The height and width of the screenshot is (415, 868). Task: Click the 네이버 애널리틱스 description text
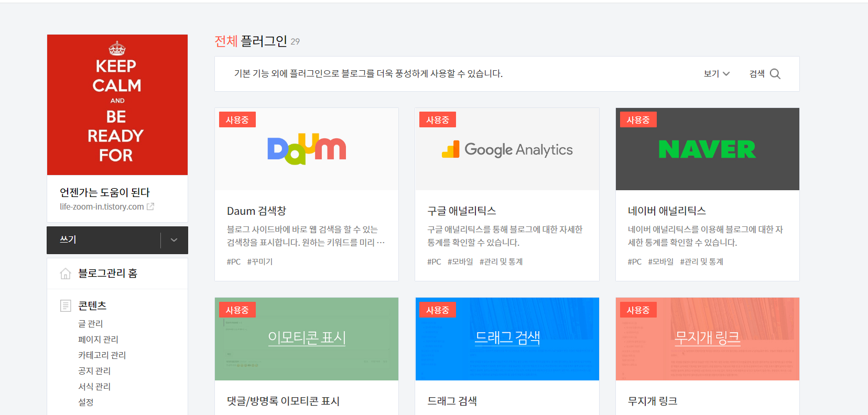click(x=706, y=236)
